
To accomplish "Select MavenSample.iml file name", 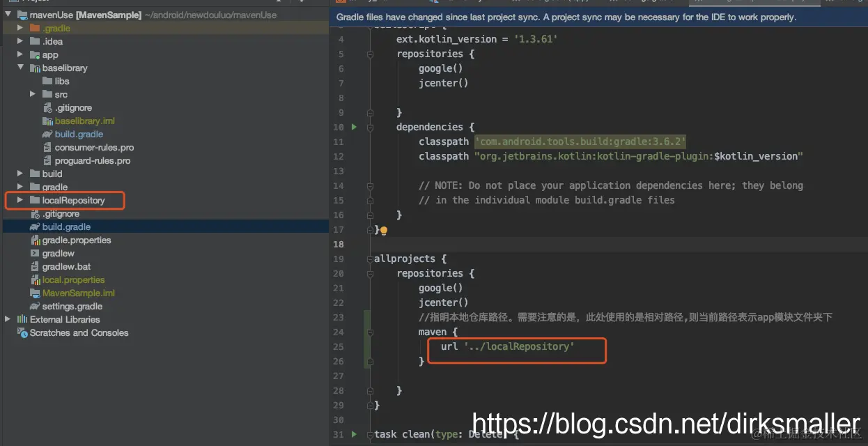I will click(79, 293).
